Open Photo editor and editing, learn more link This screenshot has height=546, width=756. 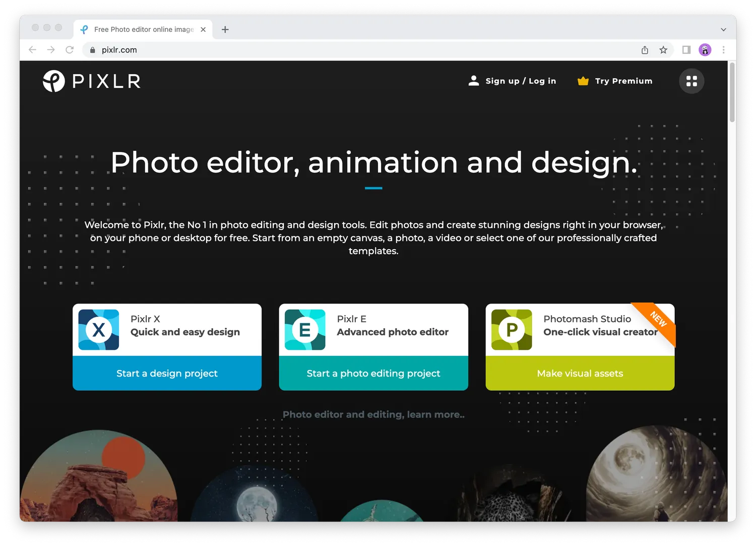coord(373,414)
